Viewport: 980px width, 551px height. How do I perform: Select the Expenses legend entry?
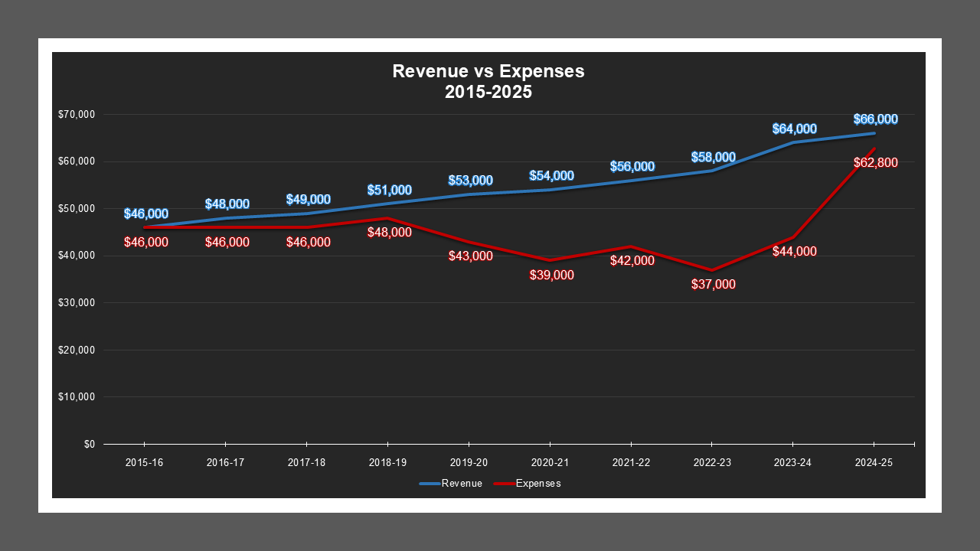click(539, 483)
